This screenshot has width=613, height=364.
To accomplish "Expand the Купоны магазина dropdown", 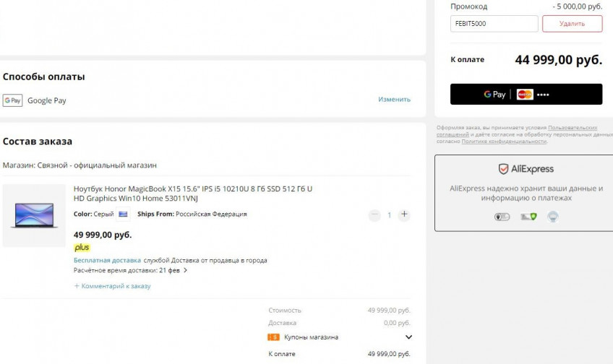I will pyautogui.click(x=408, y=337).
